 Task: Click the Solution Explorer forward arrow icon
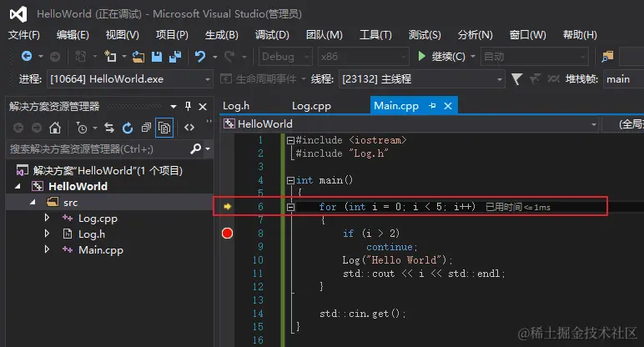[x=37, y=128]
